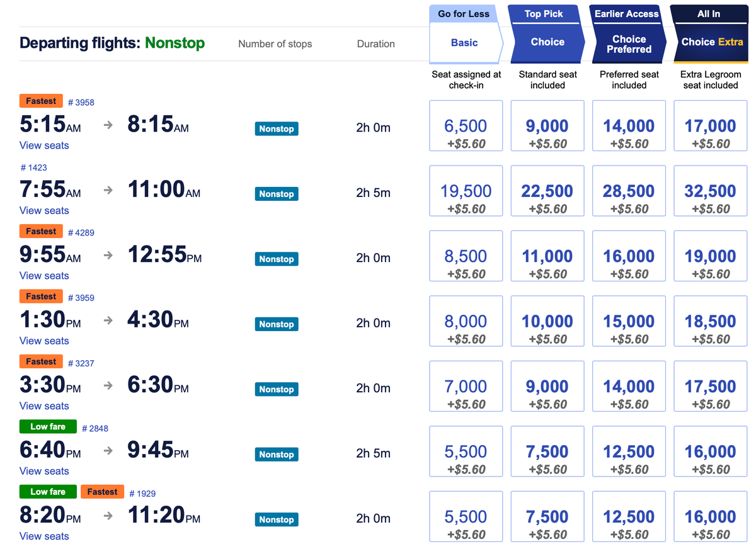756x549 pixels.
Task: Click the Nonstop badge on the 9:55 AM flight
Action: pos(276,259)
